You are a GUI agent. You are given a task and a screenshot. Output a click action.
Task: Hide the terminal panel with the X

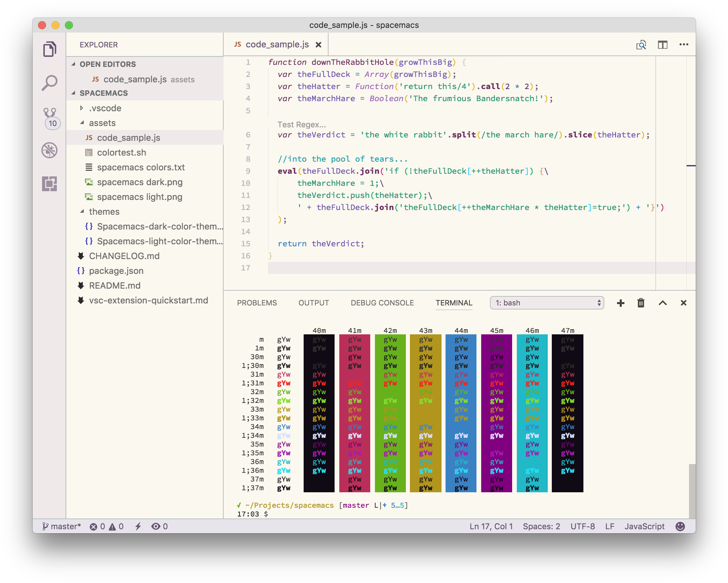(x=683, y=303)
